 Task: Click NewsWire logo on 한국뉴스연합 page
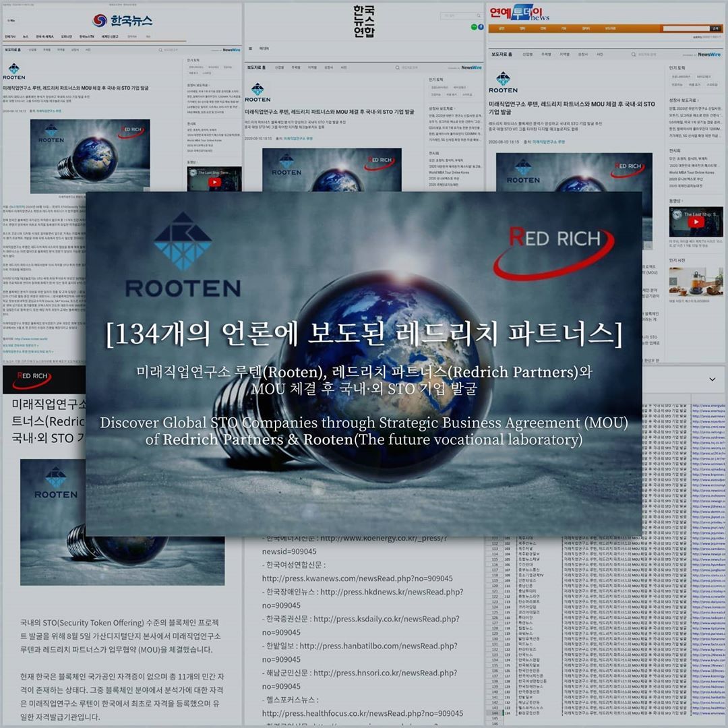(471, 68)
